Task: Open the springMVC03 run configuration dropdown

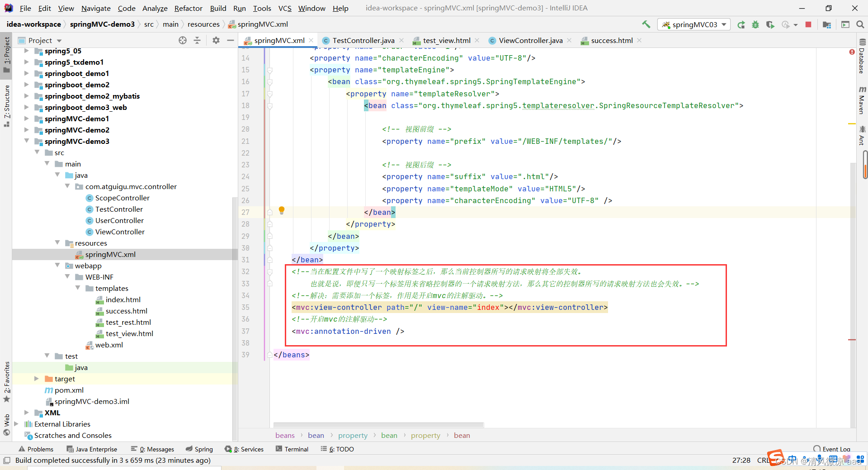Action: 694,24
